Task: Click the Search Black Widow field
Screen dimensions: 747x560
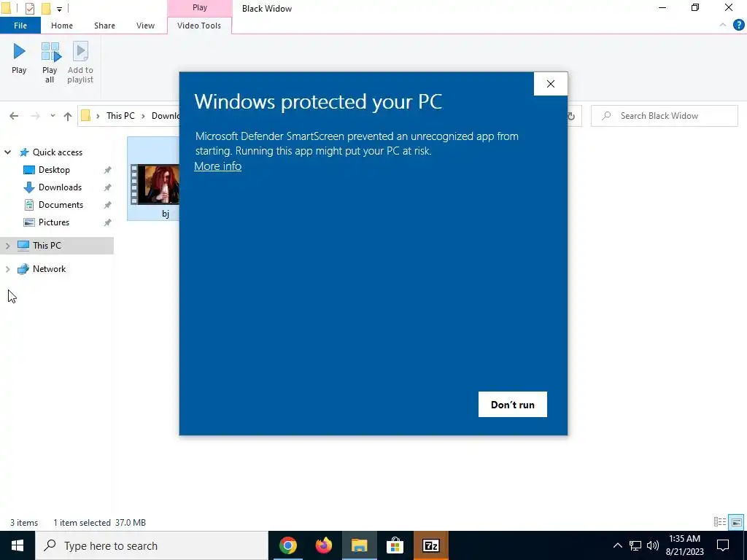Action: 664,116
